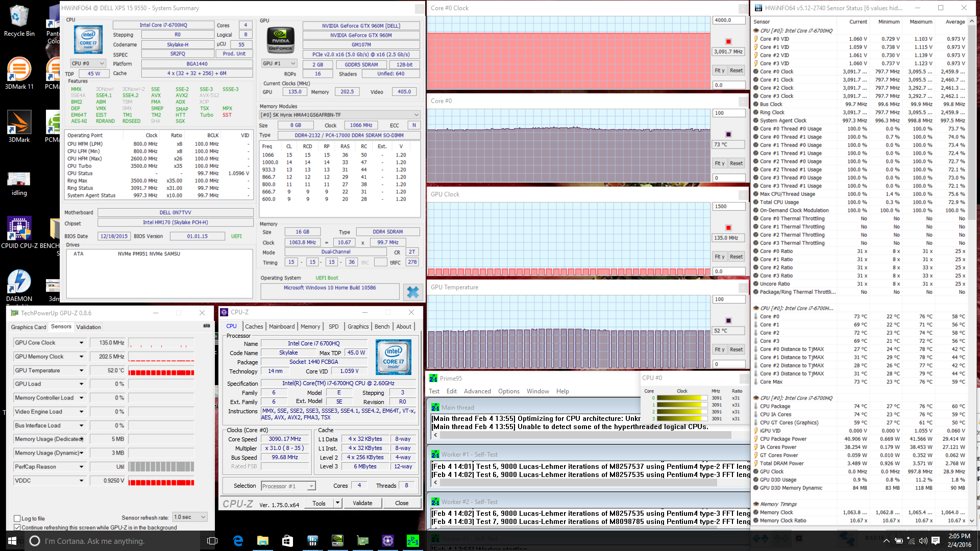Launch the 3DMark desktop shortcut
Screen dimensions: 980x551
[19, 126]
